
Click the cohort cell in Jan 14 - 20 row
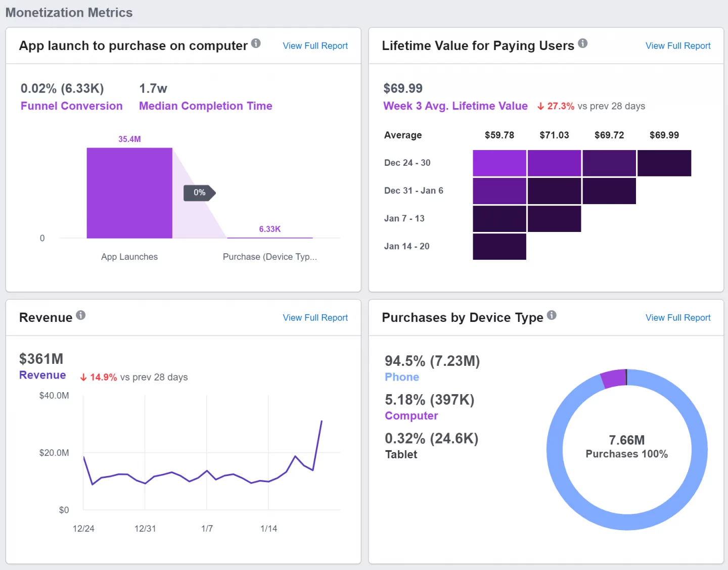point(499,247)
